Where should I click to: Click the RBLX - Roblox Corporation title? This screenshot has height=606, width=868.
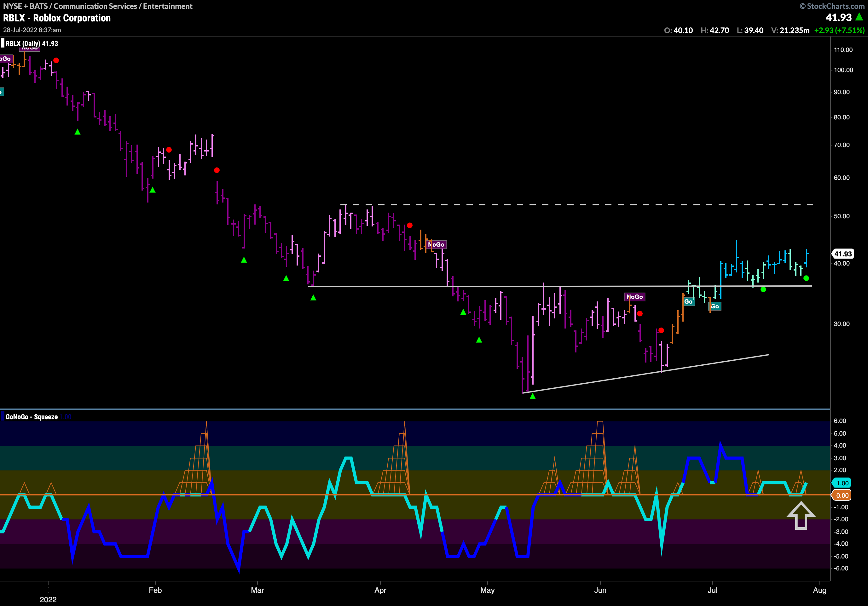(x=57, y=18)
